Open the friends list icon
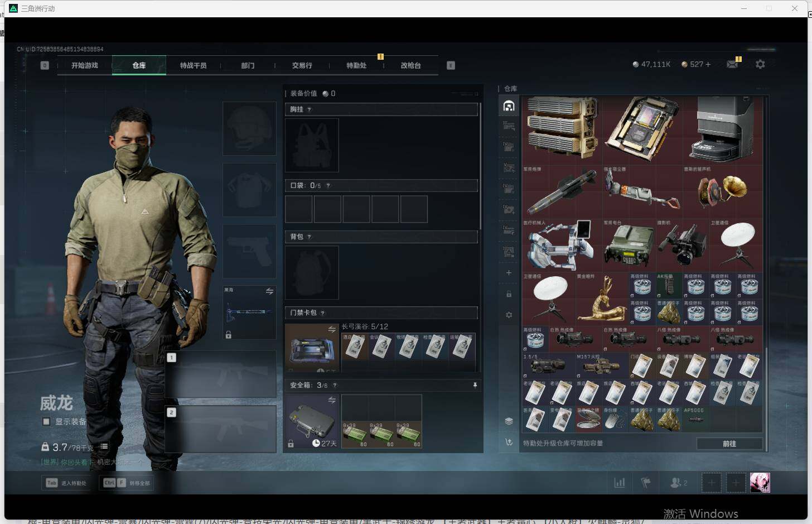This screenshot has width=812, height=524. (678, 483)
